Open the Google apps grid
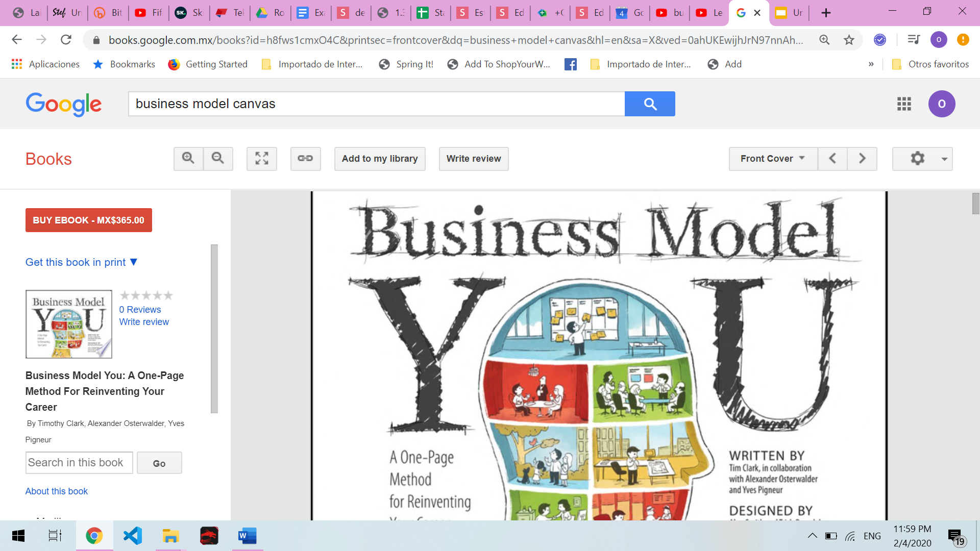Image resolution: width=980 pixels, height=551 pixels. coord(904,104)
